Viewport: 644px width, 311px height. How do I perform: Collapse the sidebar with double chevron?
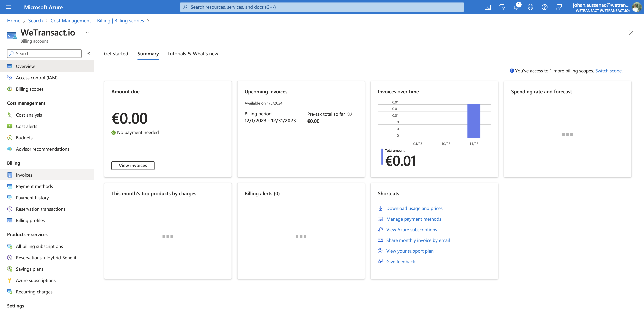(88, 54)
